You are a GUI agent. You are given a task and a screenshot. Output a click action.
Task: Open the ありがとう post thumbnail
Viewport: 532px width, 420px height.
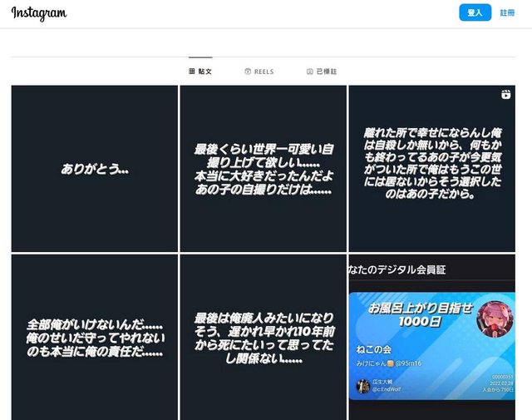(x=94, y=168)
